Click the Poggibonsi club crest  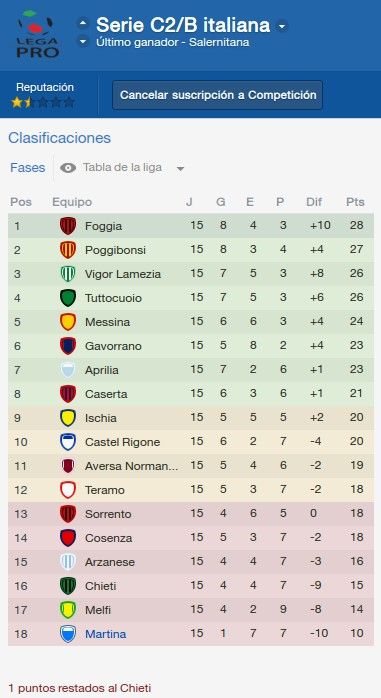tap(68, 250)
